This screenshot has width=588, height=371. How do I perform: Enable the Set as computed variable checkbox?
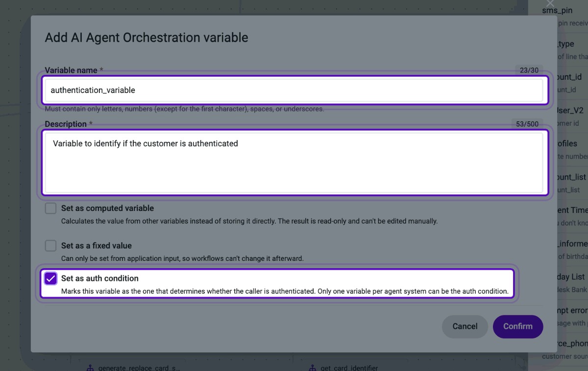pyautogui.click(x=50, y=209)
